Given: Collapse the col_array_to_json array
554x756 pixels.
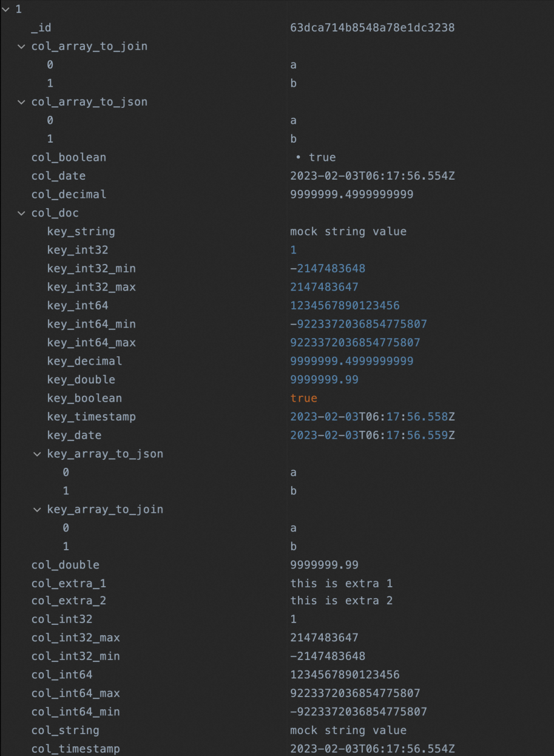Looking at the screenshot, I should tap(21, 101).
